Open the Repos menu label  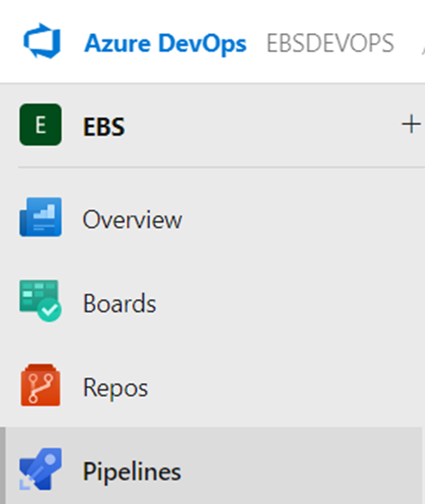[115, 389]
